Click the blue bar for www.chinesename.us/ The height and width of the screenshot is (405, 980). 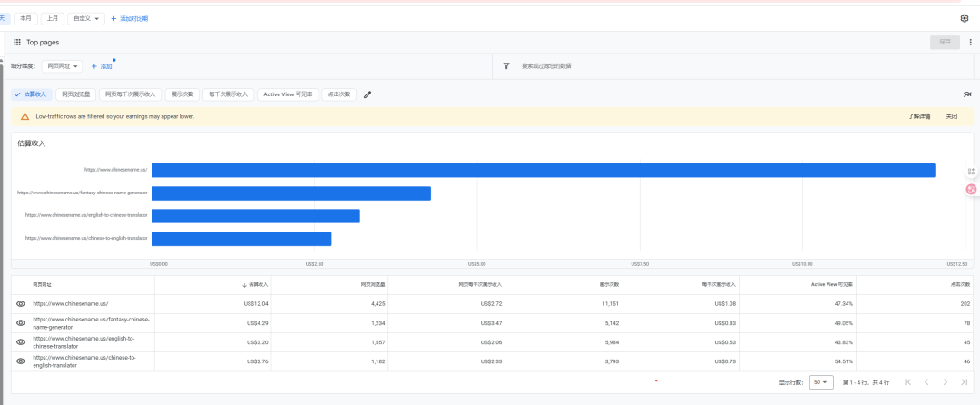pyautogui.click(x=543, y=170)
